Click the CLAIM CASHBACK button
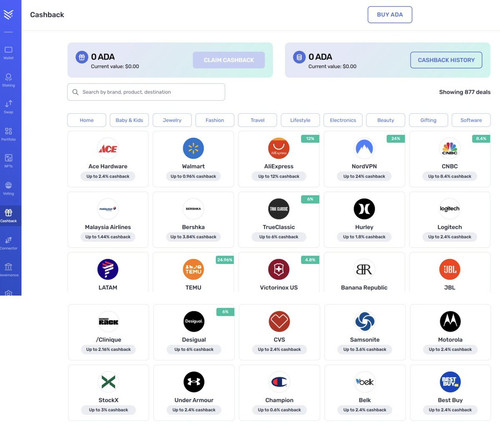 point(229,60)
